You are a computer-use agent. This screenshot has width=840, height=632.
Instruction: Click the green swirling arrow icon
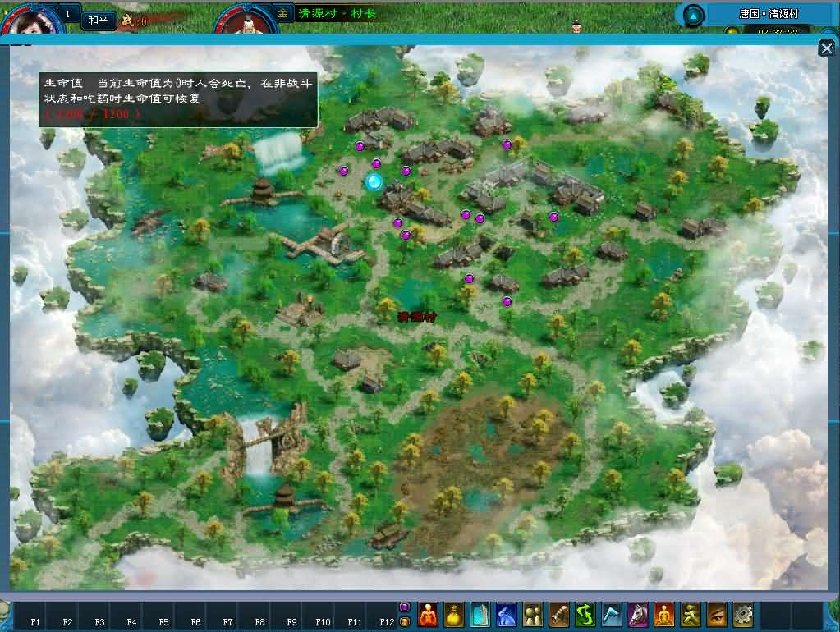click(585, 614)
